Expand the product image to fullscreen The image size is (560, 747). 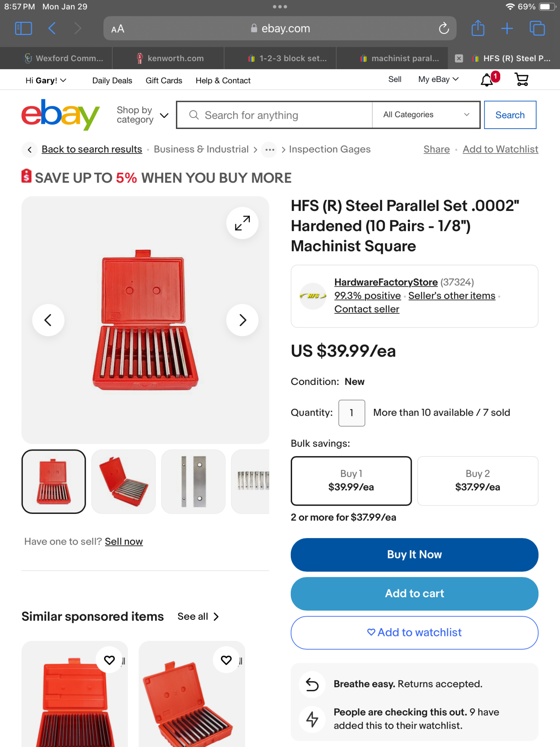(242, 223)
